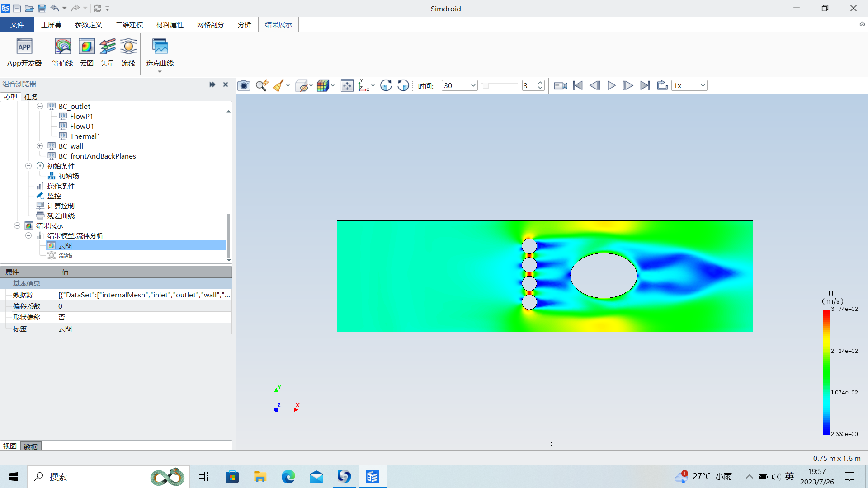Collapse the BC_outlet tree node

tap(40, 106)
